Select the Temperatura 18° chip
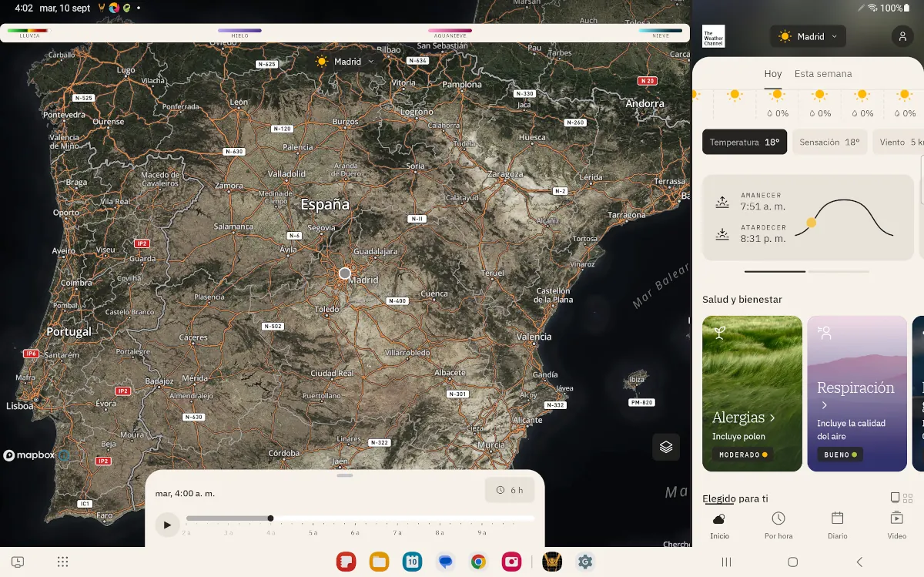 [744, 143]
